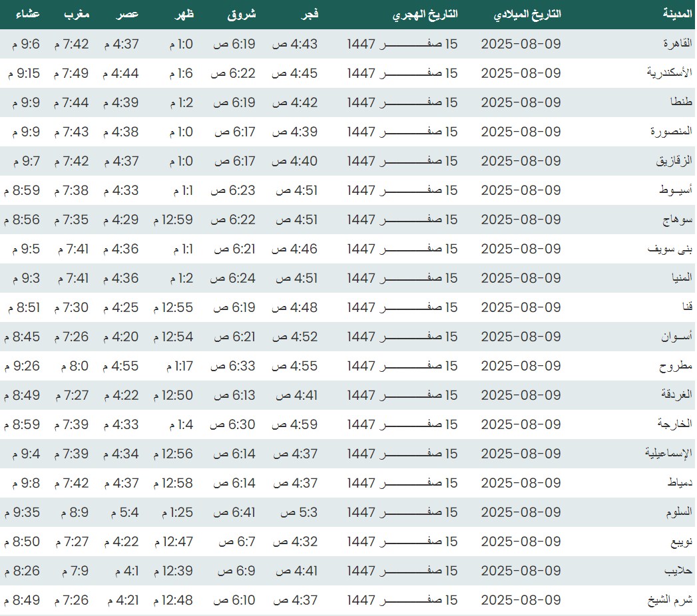Click the شرم الشيخ city name
Viewport: 697px width, 616px height.
coord(670,600)
